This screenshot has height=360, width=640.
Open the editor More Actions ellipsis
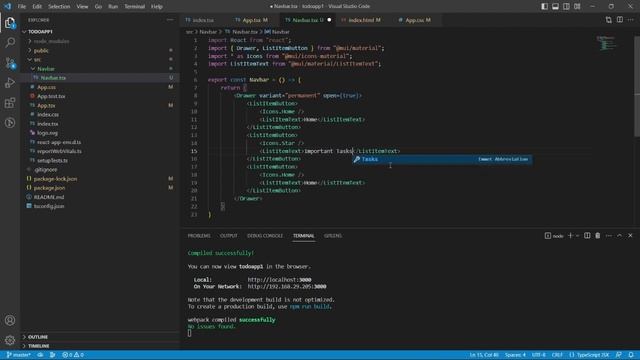pos(631,20)
